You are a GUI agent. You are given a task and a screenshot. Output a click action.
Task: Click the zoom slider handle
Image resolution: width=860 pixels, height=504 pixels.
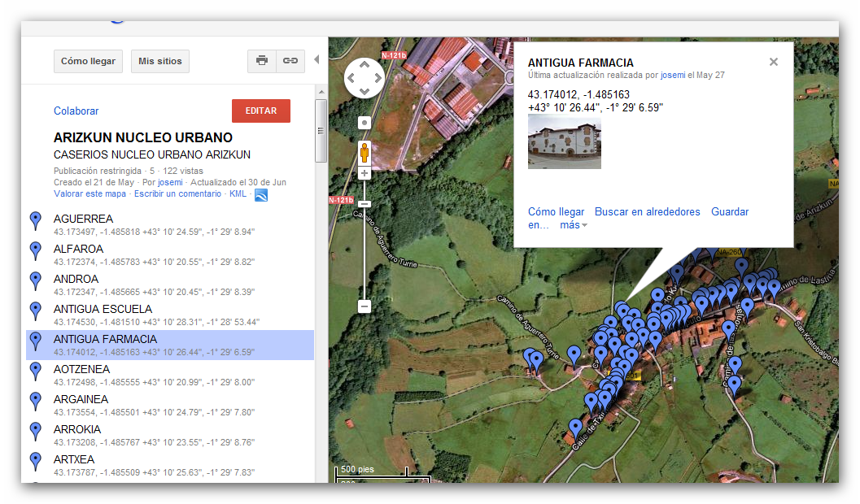(365, 204)
